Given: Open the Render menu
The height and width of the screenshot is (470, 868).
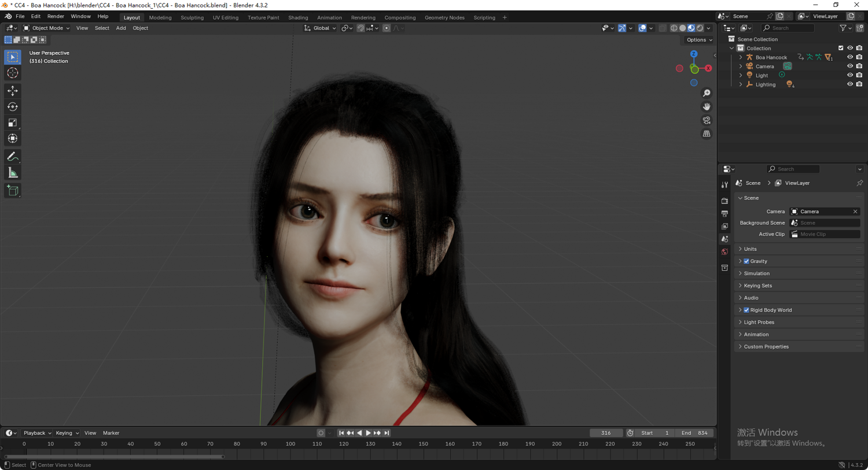Looking at the screenshot, I should pos(56,17).
